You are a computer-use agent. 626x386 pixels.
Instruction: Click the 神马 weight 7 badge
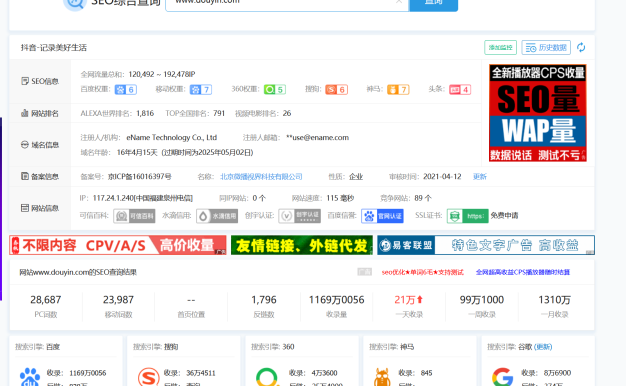(398, 89)
